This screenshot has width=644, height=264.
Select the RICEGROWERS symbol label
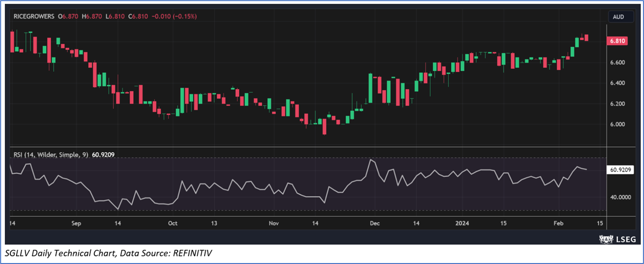point(33,17)
